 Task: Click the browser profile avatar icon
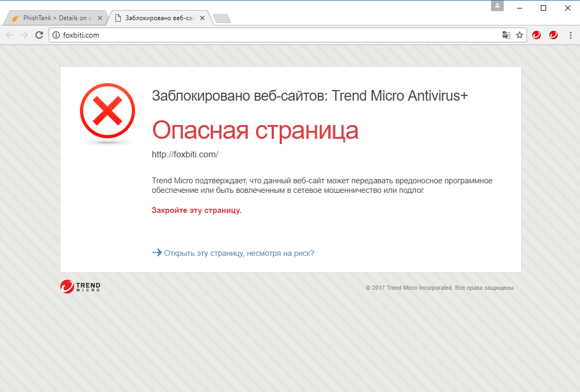pyautogui.click(x=497, y=6)
